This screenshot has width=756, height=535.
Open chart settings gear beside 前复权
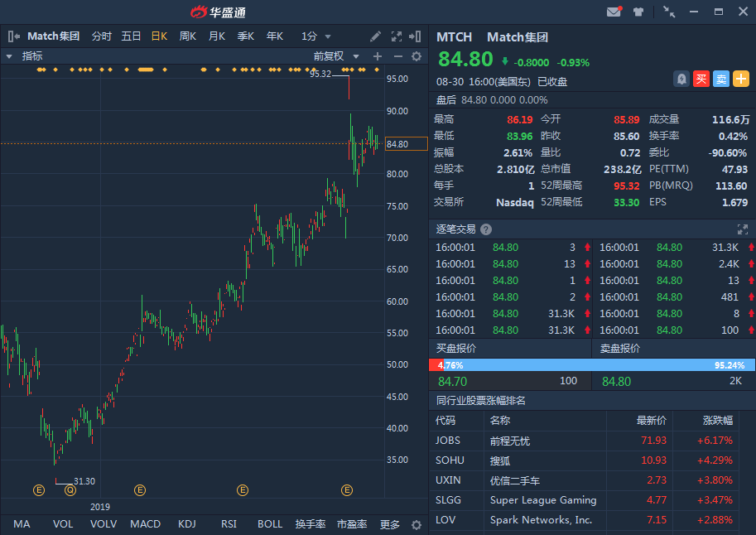click(x=417, y=56)
